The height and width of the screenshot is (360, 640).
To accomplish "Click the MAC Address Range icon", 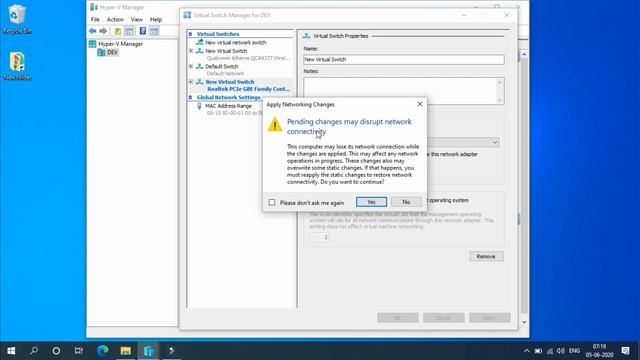I will coord(199,106).
